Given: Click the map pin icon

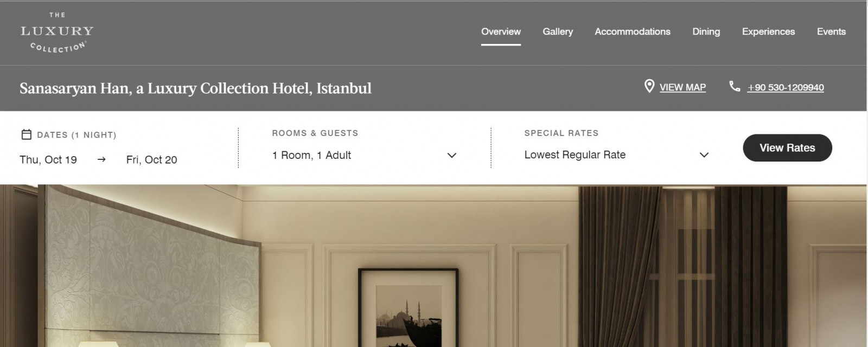Looking at the screenshot, I should coord(649,86).
